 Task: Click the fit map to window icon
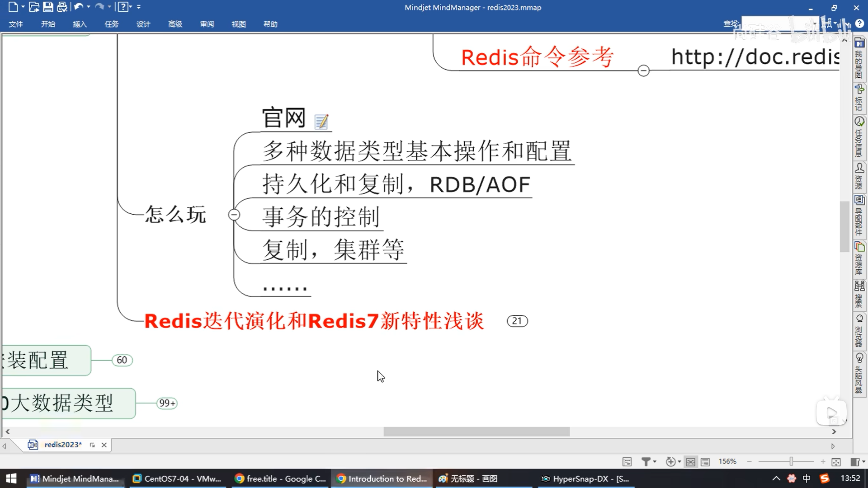(836, 462)
